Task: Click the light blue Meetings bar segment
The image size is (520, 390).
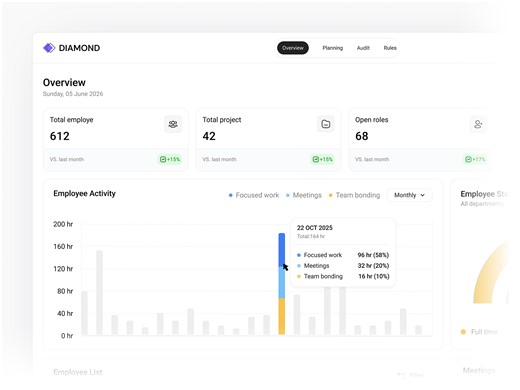Action: click(x=282, y=282)
